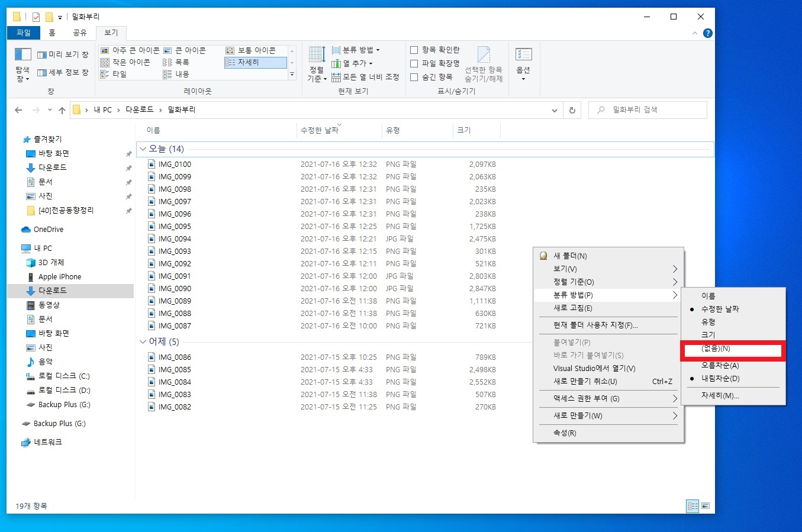Select 보통 아이콘 layout
Screen dimensions: 802x532
(x=251, y=50)
